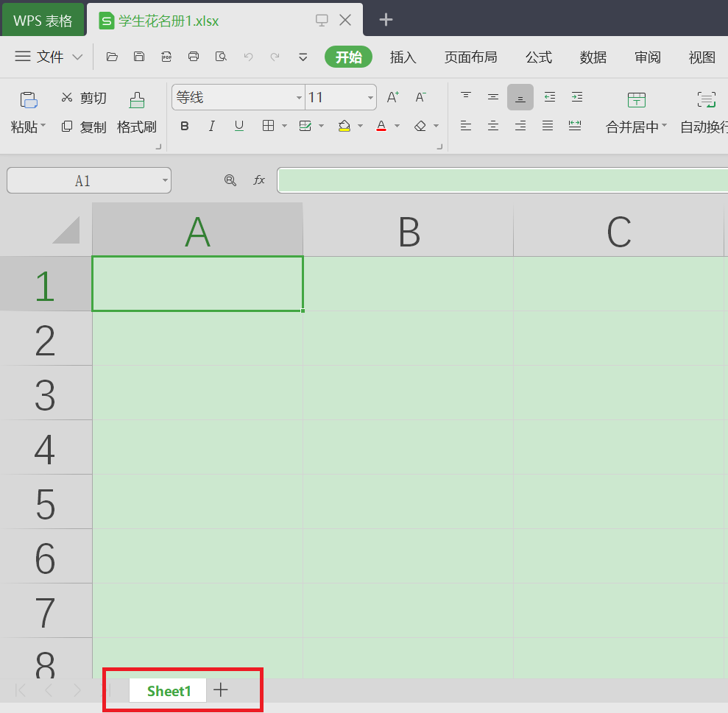The image size is (728, 713).
Task: Click the Undo arrow
Action: pos(248,57)
